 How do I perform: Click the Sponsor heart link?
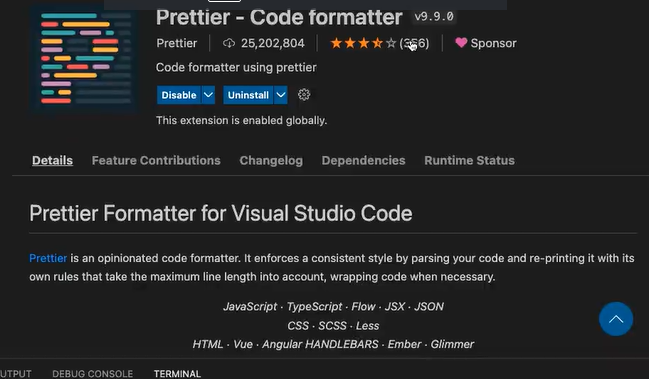[486, 43]
